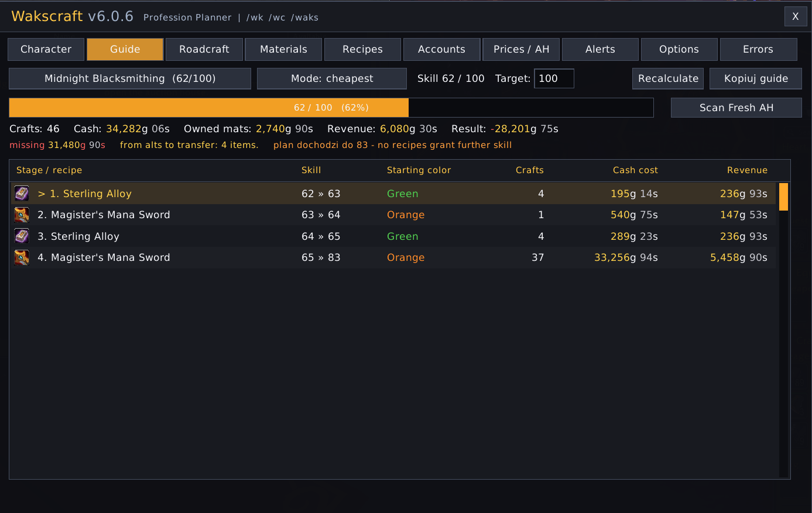This screenshot has height=513, width=812.
Task: Open the Prices / AH tab
Action: click(x=521, y=49)
